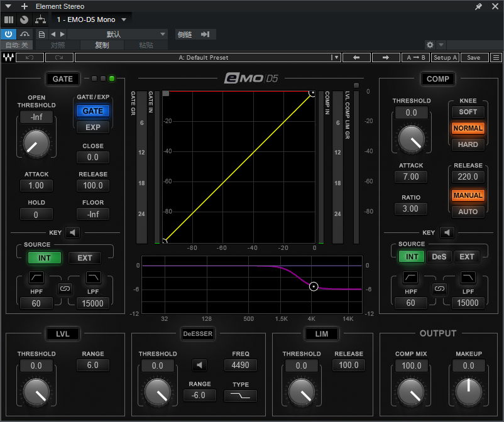Image resolution: width=504 pixels, height=422 pixels.
Task: Load next Waves preset right arrow
Action: 386,58
